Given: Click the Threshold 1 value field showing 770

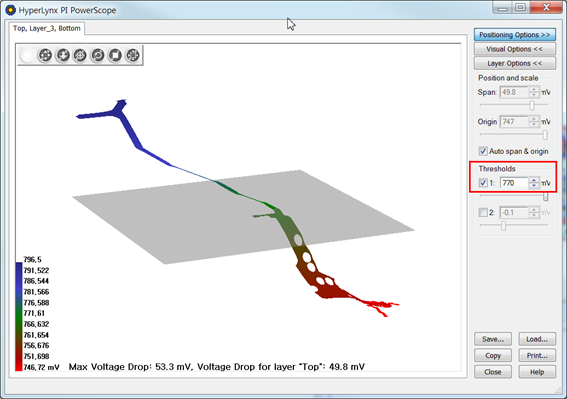Looking at the screenshot, I should pos(514,183).
